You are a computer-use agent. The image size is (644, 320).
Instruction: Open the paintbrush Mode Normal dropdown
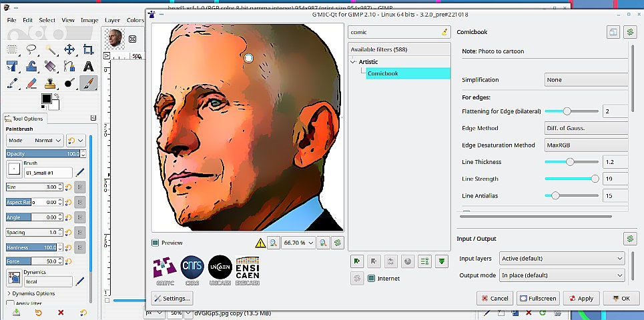pyautogui.click(x=35, y=140)
